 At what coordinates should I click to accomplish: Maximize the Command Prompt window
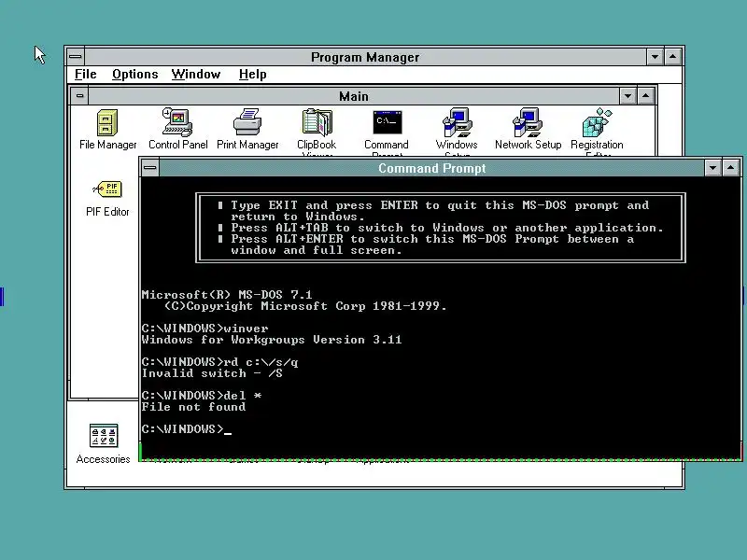point(731,168)
